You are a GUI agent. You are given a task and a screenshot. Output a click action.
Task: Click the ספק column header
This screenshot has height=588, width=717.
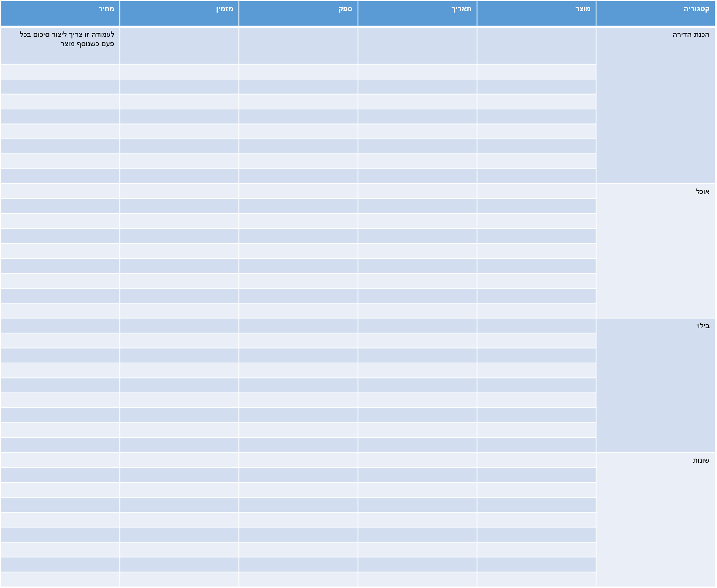coord(298,13)
